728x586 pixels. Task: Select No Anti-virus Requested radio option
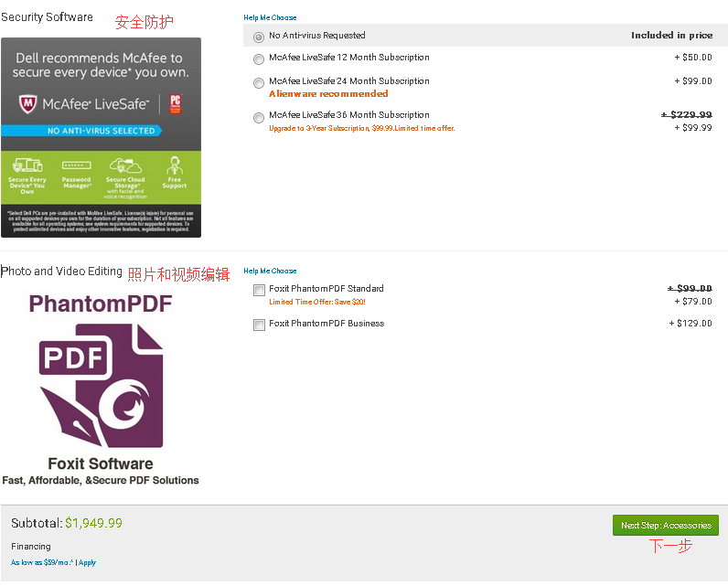pyautogui.click(x=259, y=37)
